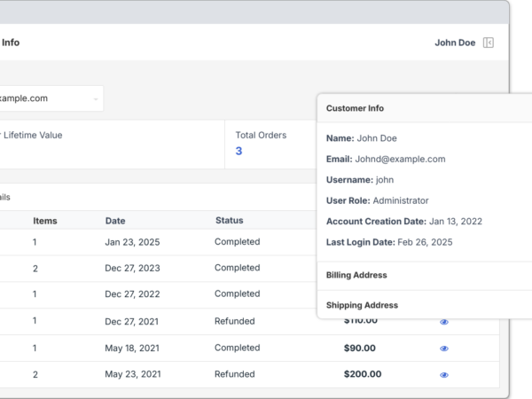532x399 pixels.
Task: Sort by the Date column header
Action: 115,221
